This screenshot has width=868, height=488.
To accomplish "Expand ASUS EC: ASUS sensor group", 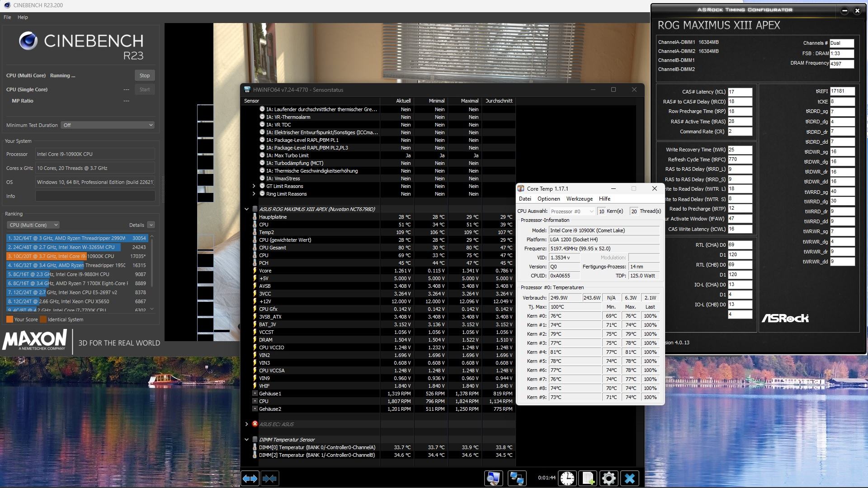I will click(246, 424).
